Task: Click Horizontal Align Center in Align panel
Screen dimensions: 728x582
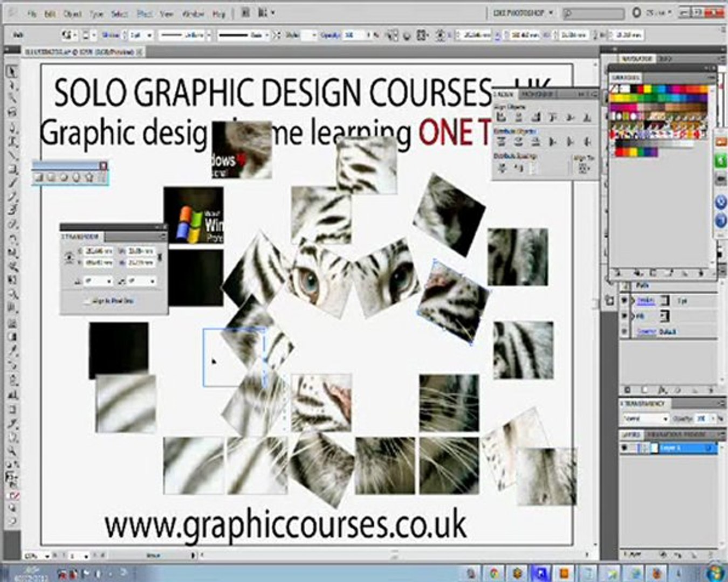Action: pos(518,117)
